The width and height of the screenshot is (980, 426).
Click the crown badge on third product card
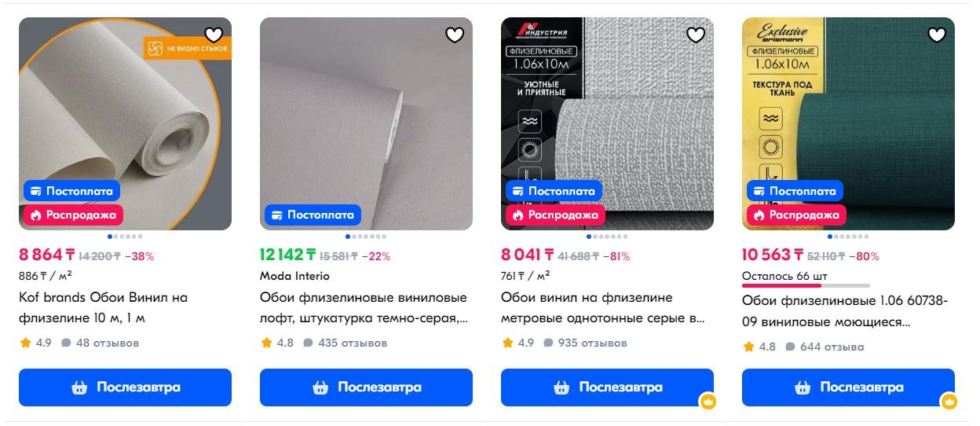pos(708,402)
